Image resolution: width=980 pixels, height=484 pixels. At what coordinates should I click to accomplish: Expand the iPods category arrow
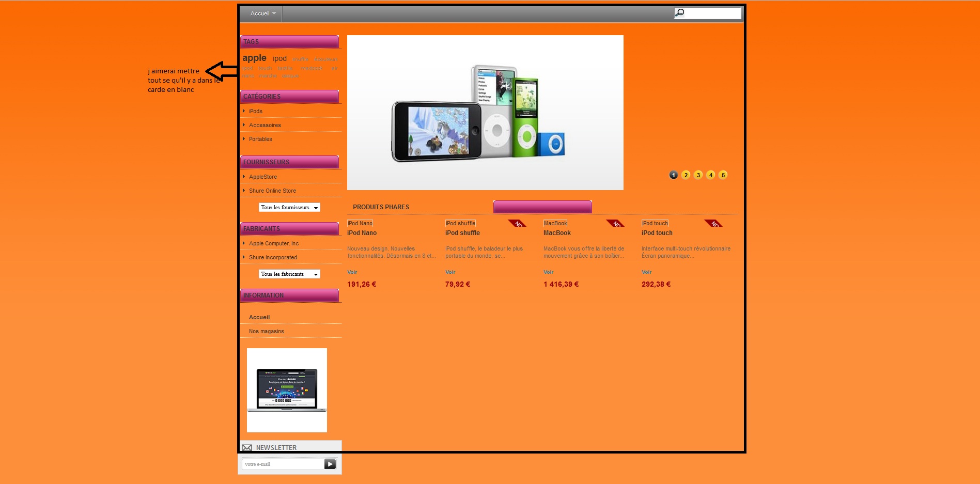tap(244, 111)
